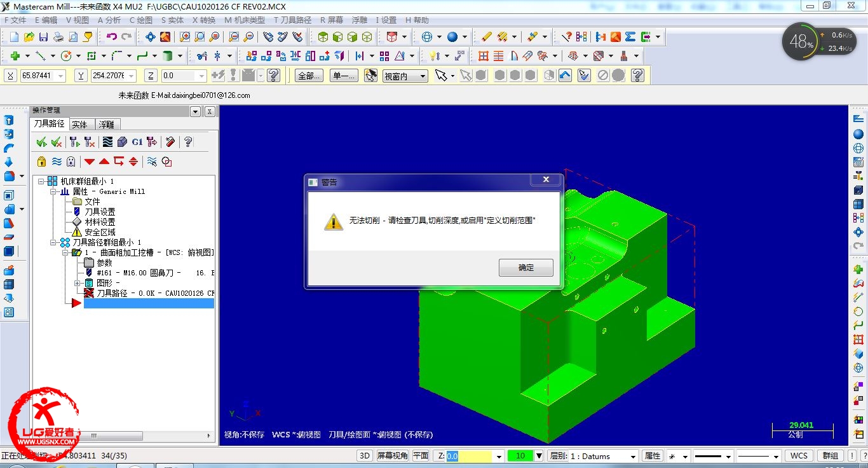Click the green color swatch showing 10
Image resolution: width=868 pixels, height=468 pixels.
tap(520, 456)
